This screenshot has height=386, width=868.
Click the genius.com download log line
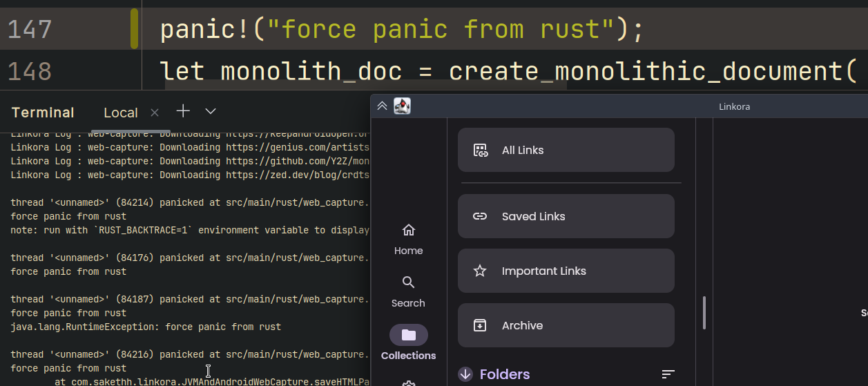tap(190, 147)
